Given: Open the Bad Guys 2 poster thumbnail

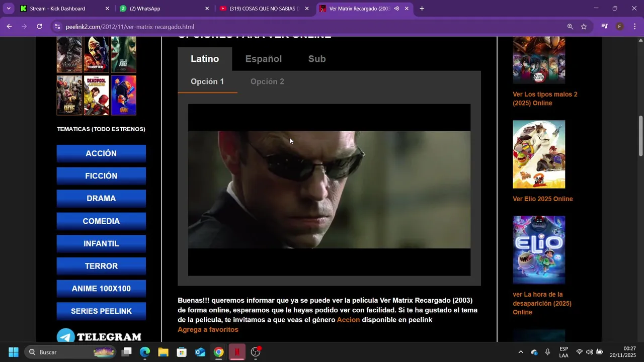Looking at the screenshot, I should [x=539, y=154].
